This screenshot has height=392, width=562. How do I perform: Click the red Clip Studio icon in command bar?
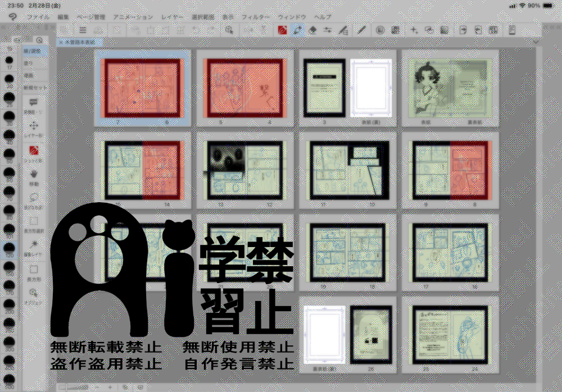pos(283,30)
